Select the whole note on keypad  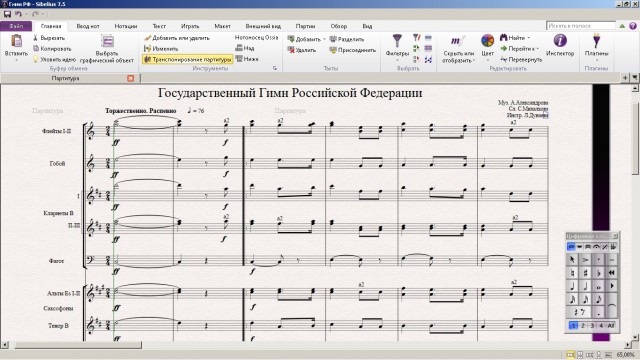[x=598, y=286]
